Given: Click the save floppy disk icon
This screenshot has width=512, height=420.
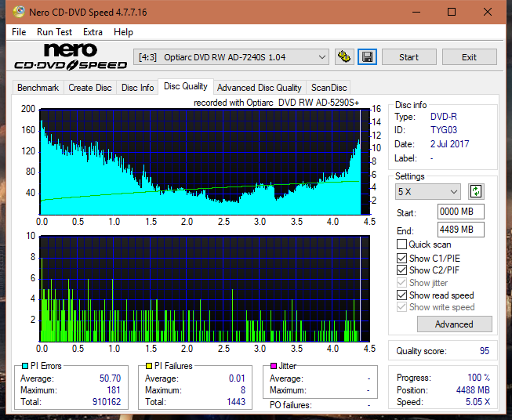Looking at the screenshot, I should (368, 57).
